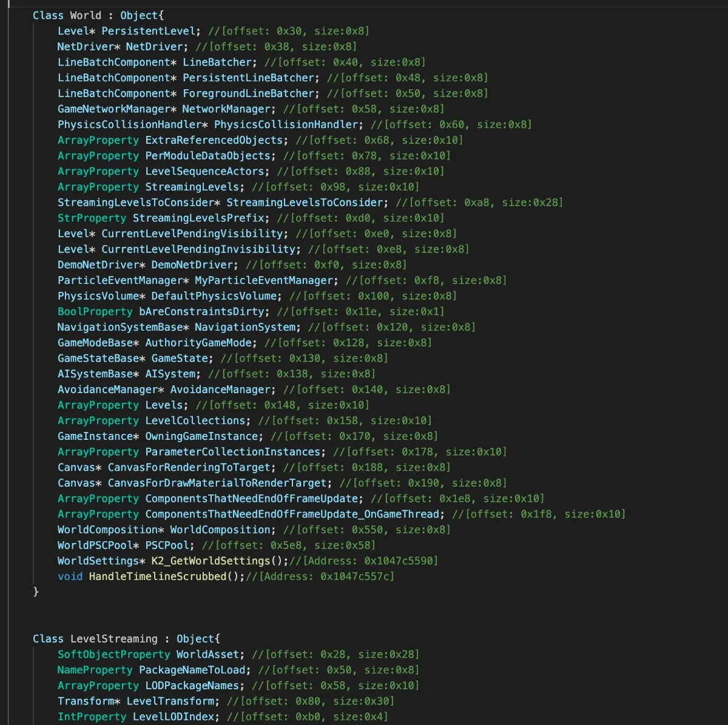The height and width of the screenshot is (725, 728).
Task: Select CurrentLevelPendingVisibility member
Action: (195, 234)
